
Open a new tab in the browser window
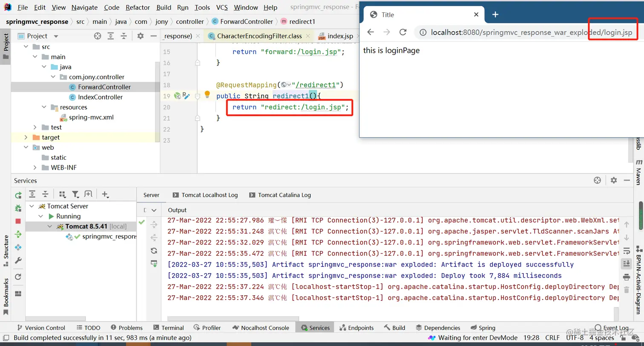495,14
